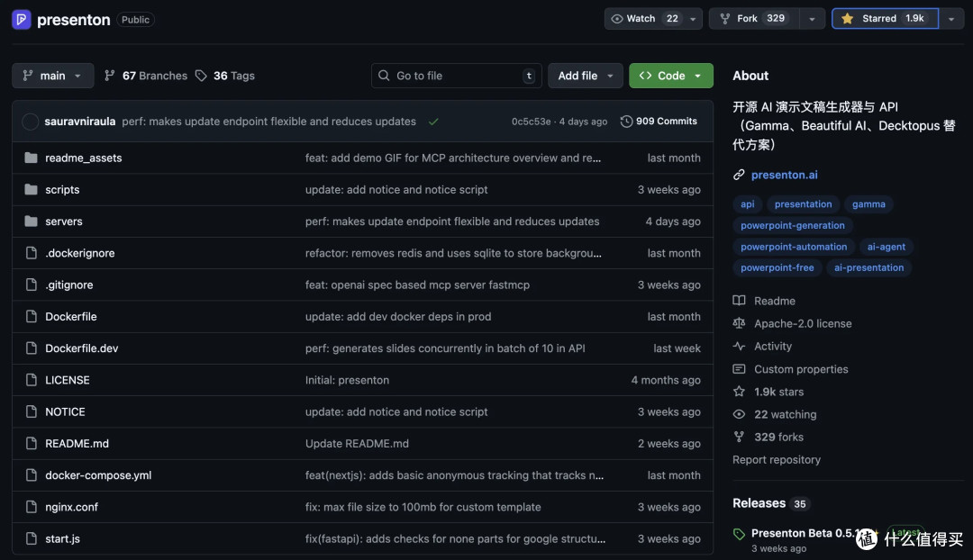Click the Readme book icon

739,300
